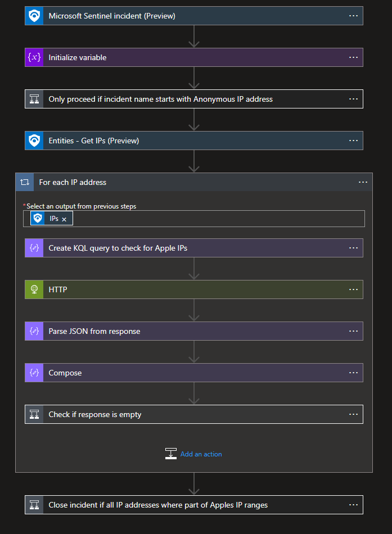Expand the Initialize variable step
The height and width of the screenshot is (534, 392).
pos(194,57)
